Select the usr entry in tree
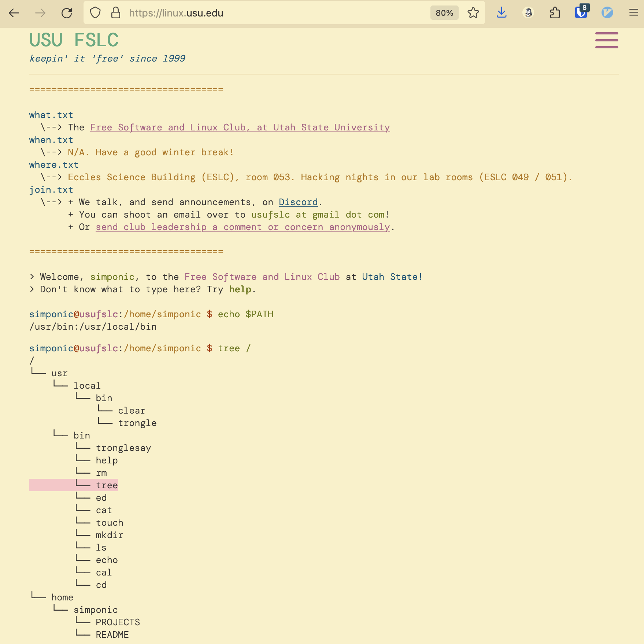This screenshot has height=644, width=644. tap(59, 373)
